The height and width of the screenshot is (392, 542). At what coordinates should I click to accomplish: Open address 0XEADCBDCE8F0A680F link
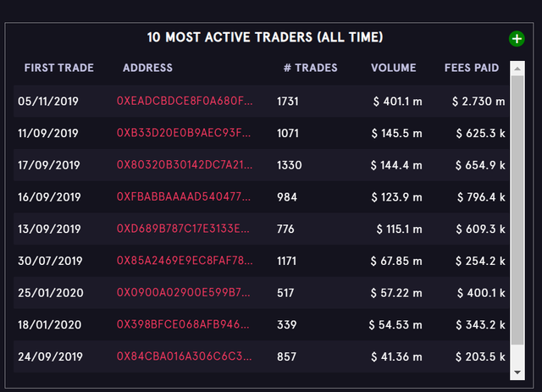pos(185,101)
